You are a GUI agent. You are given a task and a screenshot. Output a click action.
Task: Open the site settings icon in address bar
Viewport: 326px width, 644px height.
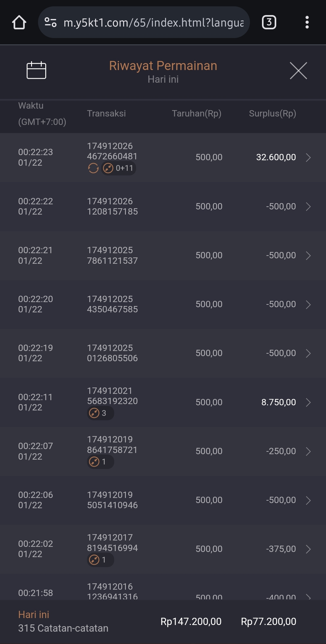pos(50,22)
